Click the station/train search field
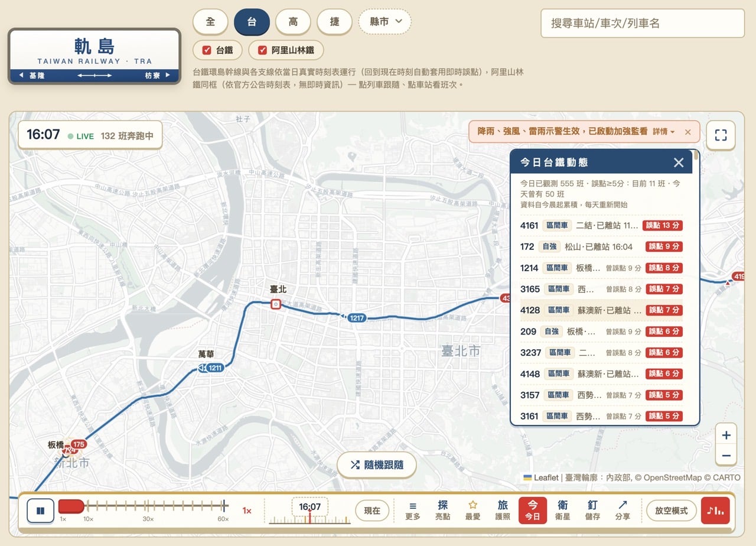 643,24
